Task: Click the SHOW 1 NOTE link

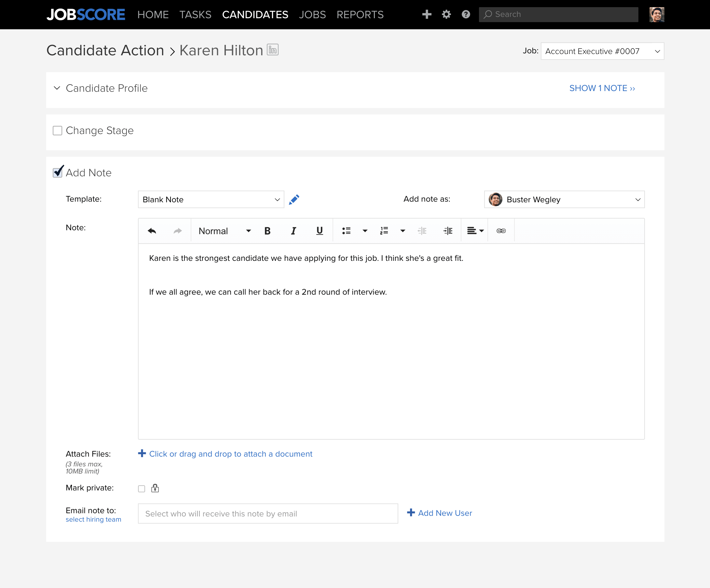Action: 602,88
